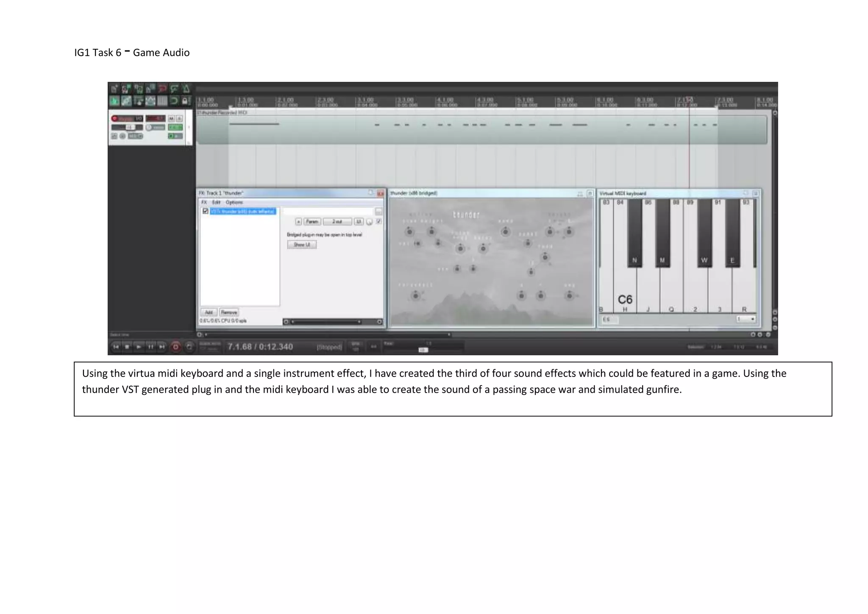The height and width of the screenshot is (614, 868).
Task: Open the Options menu in FX window
Action: tap(234, 202)
